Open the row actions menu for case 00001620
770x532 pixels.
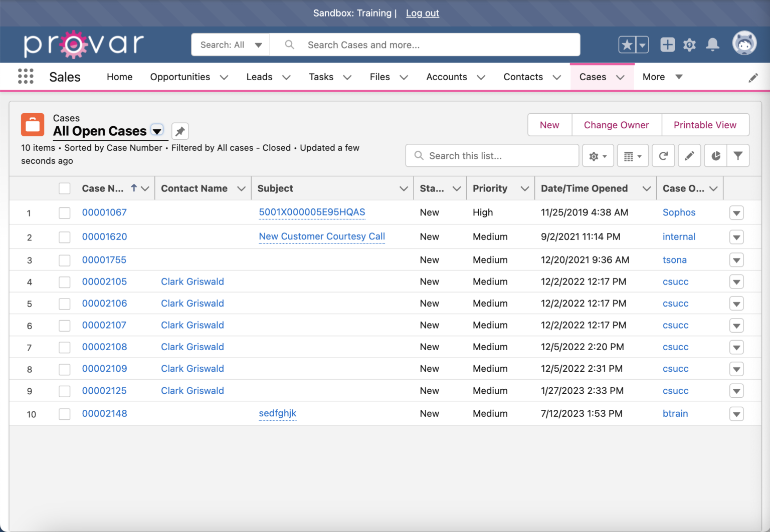(x=736, y=236)
